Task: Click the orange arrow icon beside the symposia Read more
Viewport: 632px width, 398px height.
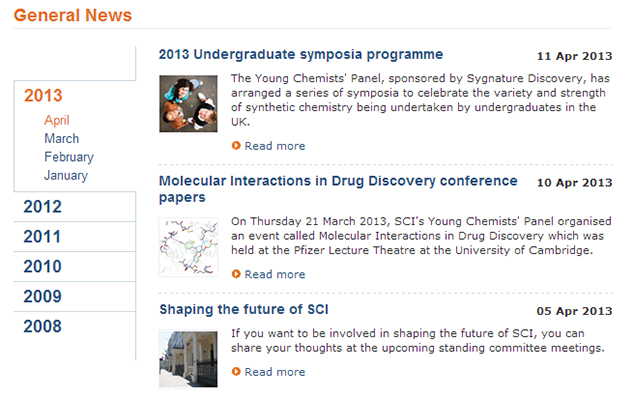Action: [236, 146]
